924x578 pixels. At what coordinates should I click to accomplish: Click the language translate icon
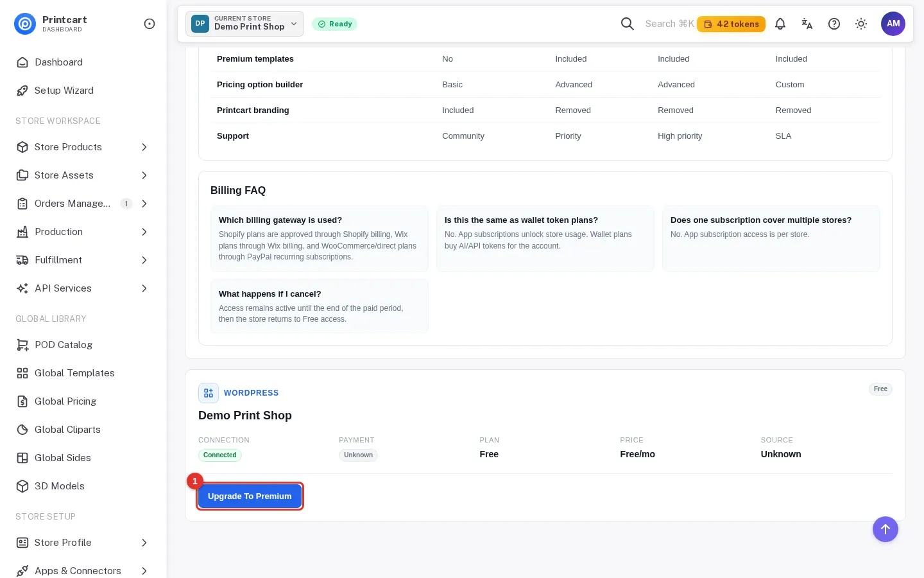pos(807,24)
